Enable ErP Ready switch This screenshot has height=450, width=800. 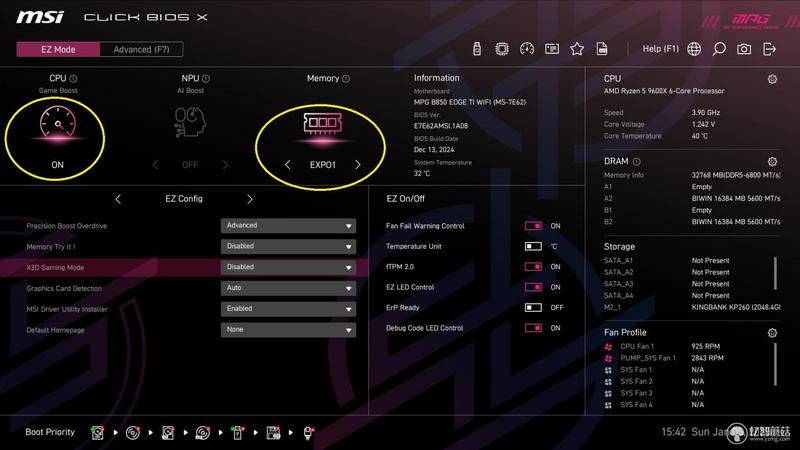pos(533,308)
